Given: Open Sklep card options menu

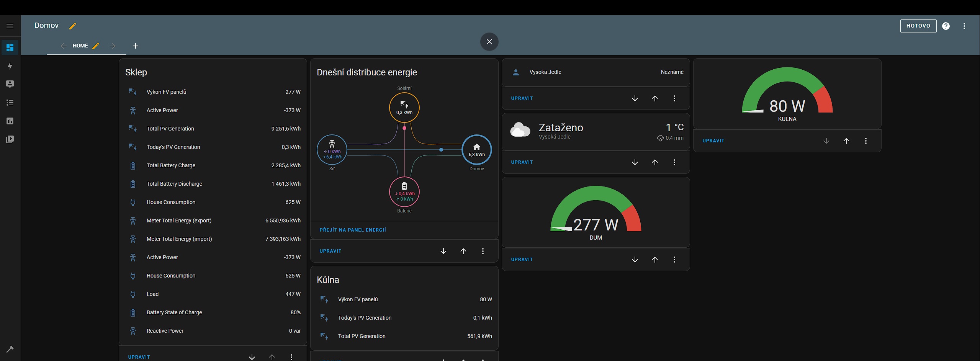Looking at the screenshot, I should (291, 357).
